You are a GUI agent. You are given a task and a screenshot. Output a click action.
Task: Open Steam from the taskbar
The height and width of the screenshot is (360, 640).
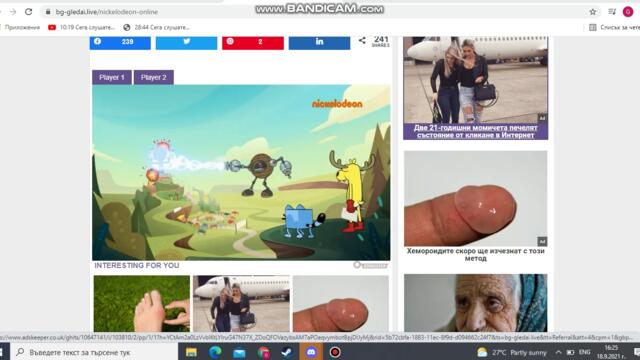287,352
